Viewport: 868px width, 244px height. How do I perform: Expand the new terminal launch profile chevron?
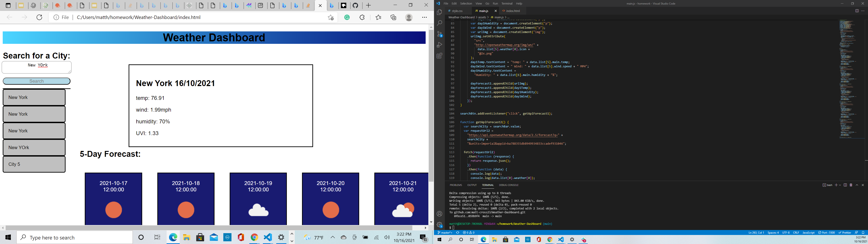pos(840,185)
